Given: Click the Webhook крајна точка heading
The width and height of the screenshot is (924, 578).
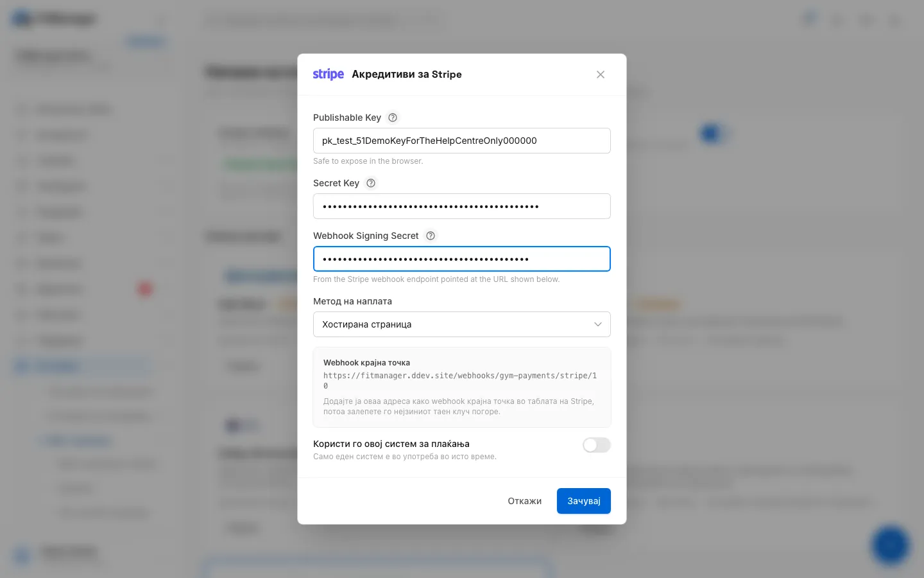Looking at the screenshot, I should (x=366, y=363).
